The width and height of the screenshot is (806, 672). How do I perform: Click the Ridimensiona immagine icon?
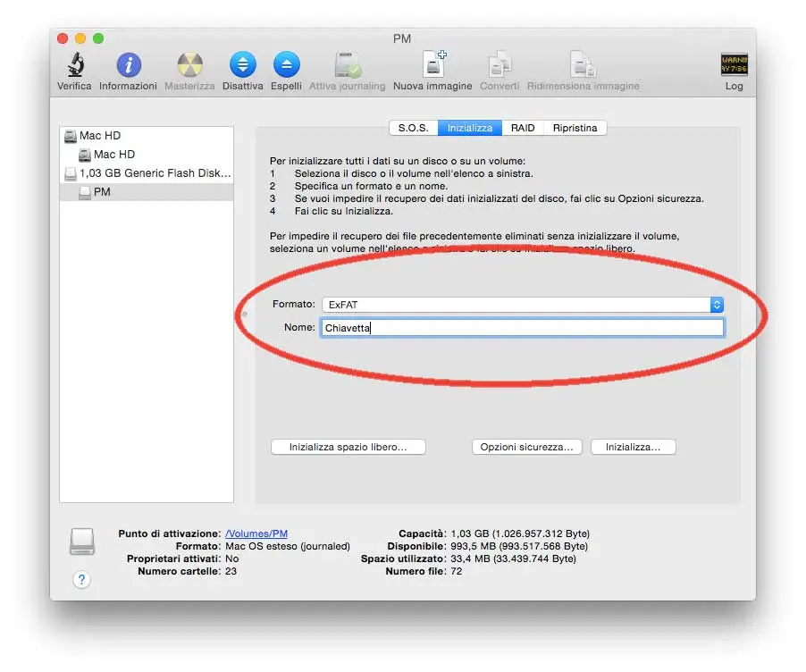pos(583,64)
